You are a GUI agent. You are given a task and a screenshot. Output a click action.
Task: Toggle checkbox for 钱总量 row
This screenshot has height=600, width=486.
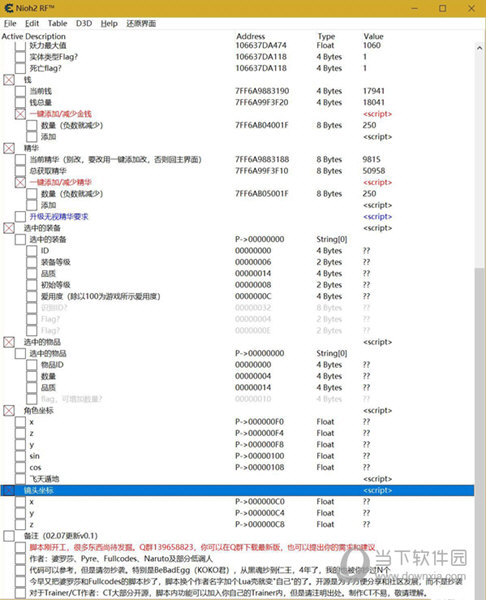[20, 103]
